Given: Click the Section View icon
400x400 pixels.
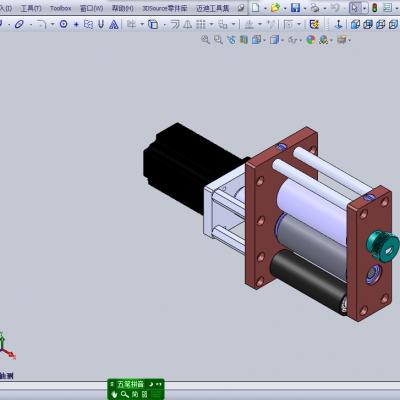Looking at the screenshot, I should pyautogui.click(x=244, y=40).
